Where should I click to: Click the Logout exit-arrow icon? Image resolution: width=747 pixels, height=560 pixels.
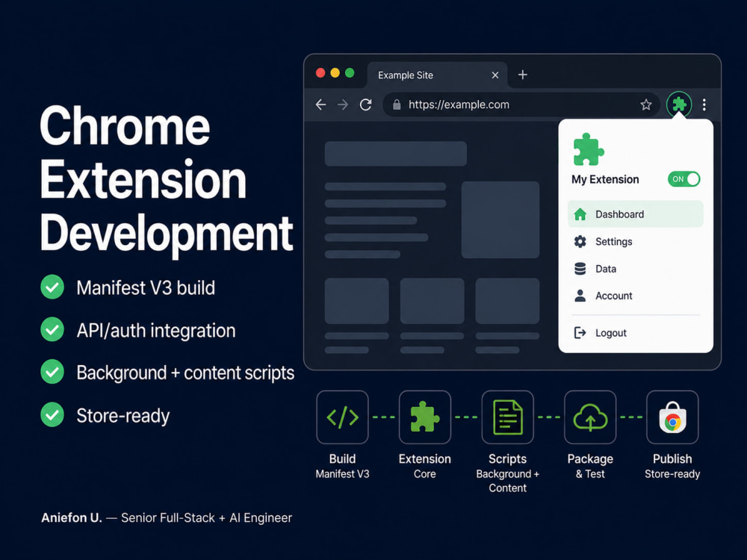pyautogui.click(x=580, y=332)
